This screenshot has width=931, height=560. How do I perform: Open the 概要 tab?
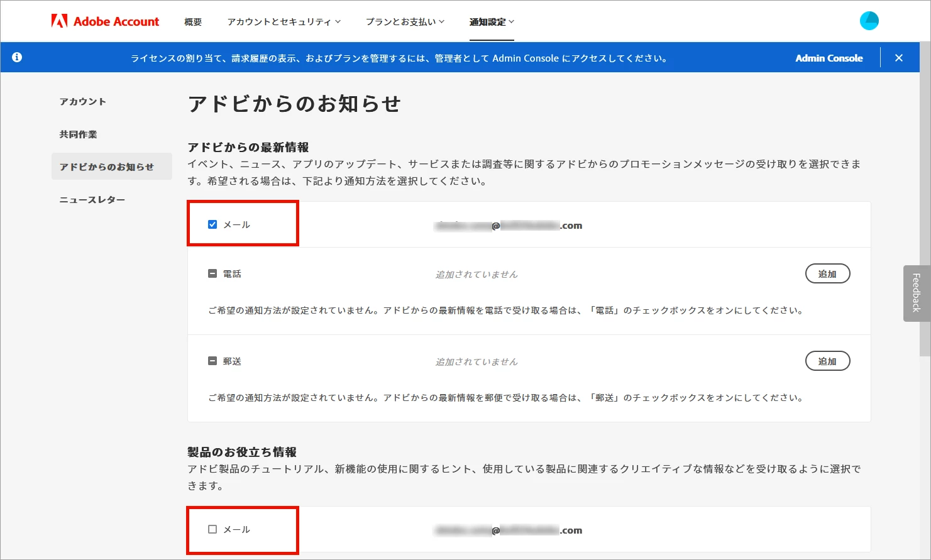[x=193, y=21]
